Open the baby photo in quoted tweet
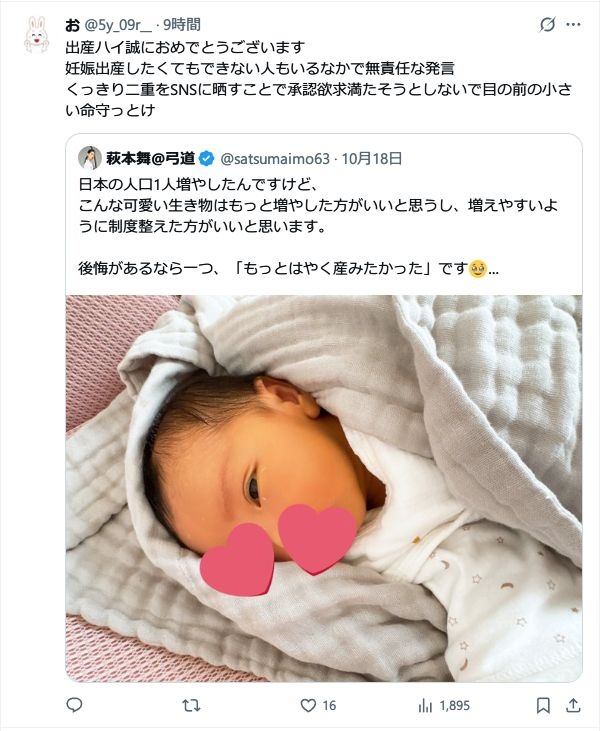The width and height of the screenshot is (605, 731). click(324, 488)
